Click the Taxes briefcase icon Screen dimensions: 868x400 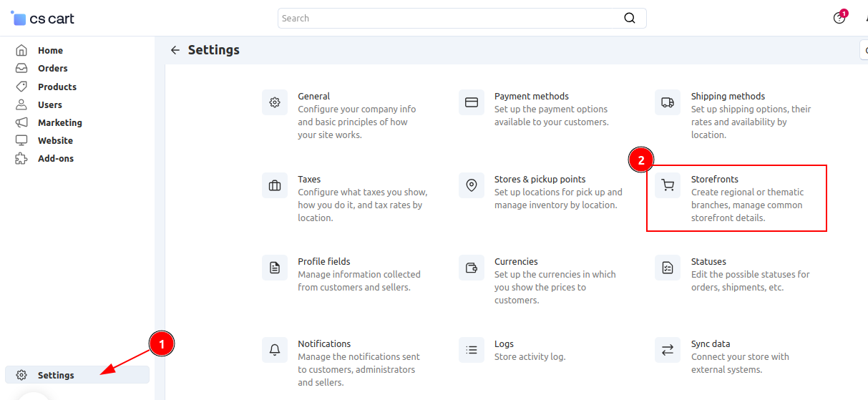(275, 185)
